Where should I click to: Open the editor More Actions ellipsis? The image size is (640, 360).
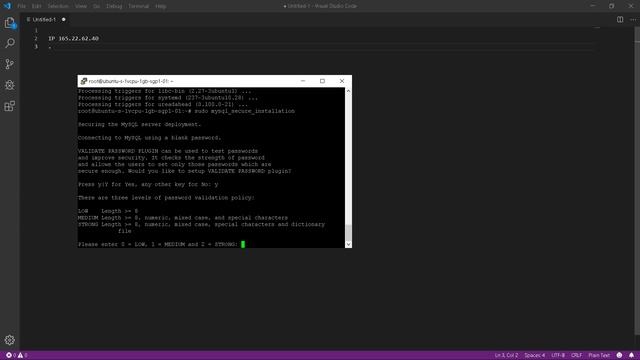pos(633,20)
